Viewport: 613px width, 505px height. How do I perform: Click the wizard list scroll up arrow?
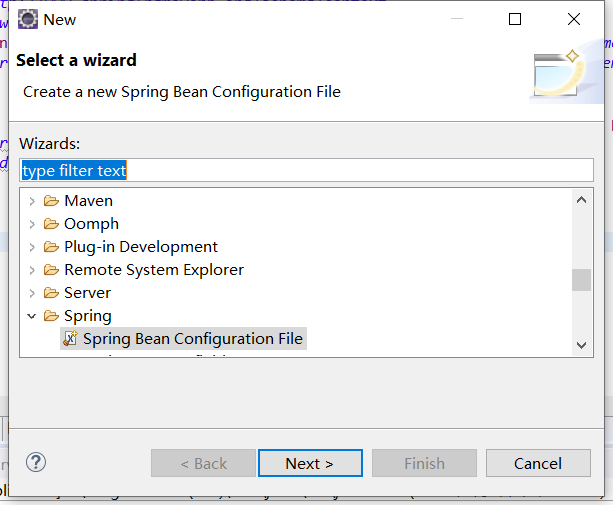[581, 200]
